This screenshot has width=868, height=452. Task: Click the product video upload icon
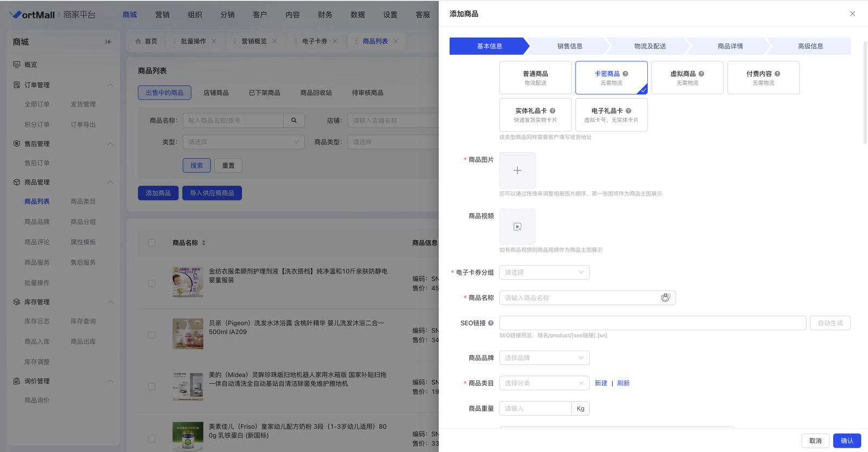coord(517,227)
